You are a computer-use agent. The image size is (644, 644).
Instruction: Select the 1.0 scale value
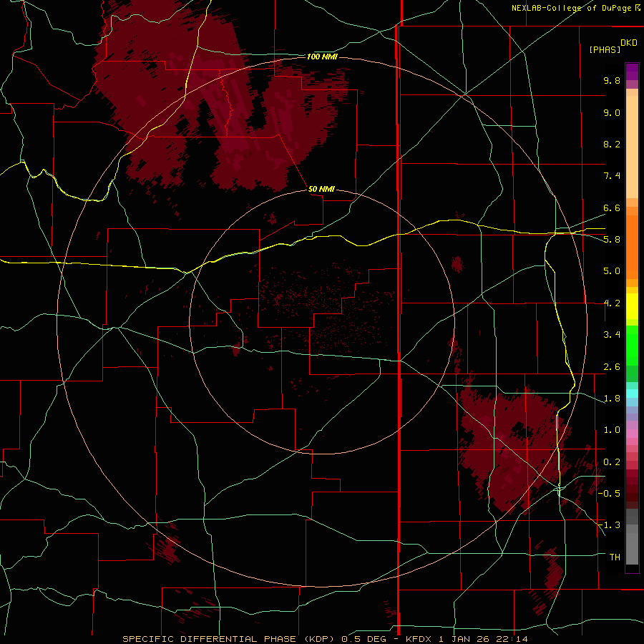click(x=612, y=429)
